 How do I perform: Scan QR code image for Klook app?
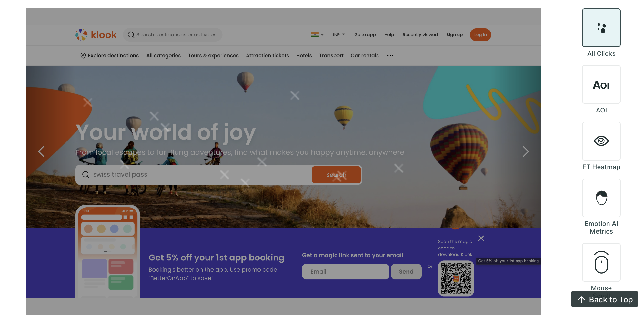click(456, 278)
